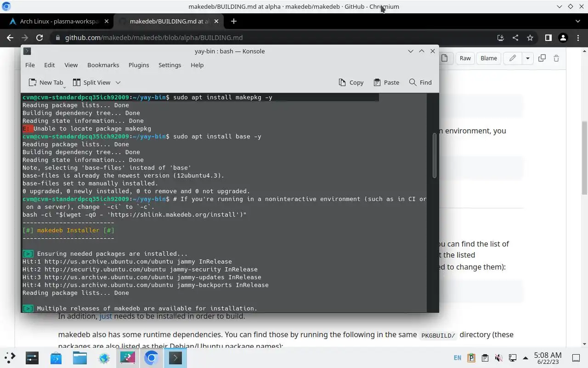The height and width of the screenshot is (368, 588).
Task: Open the Settings menu in Konsole
Action: click(x=170, y=65)
